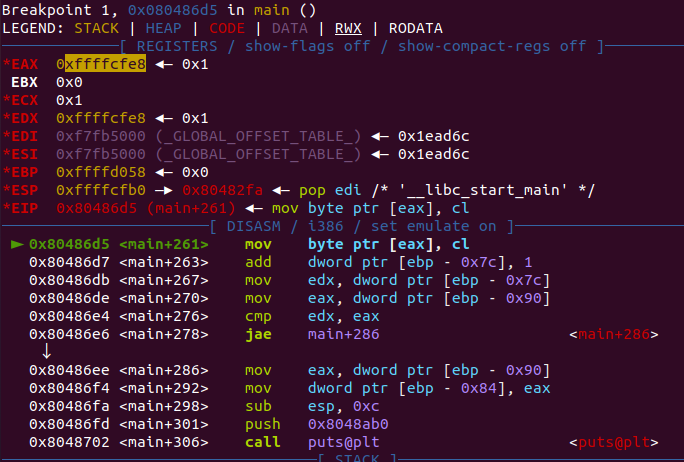Click the down arrow below the jae instruction
This screenshot has width=684, height=462.
(x=45, y=352)
